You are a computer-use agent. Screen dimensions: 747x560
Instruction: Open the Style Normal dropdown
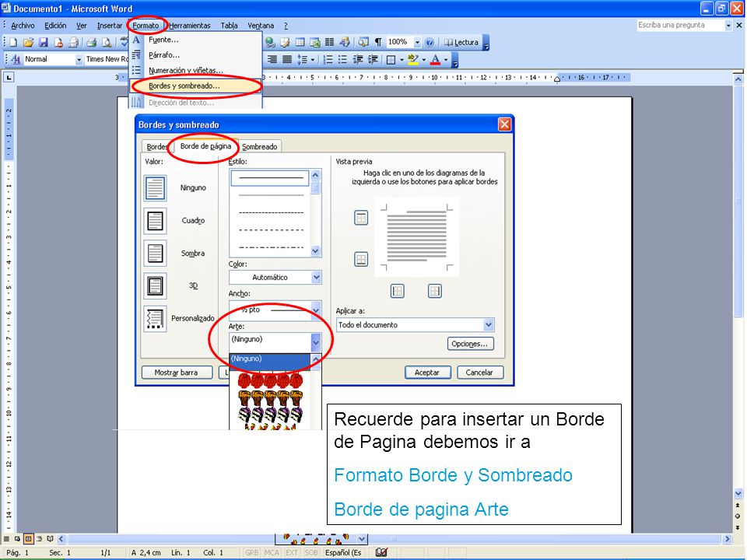79,60
